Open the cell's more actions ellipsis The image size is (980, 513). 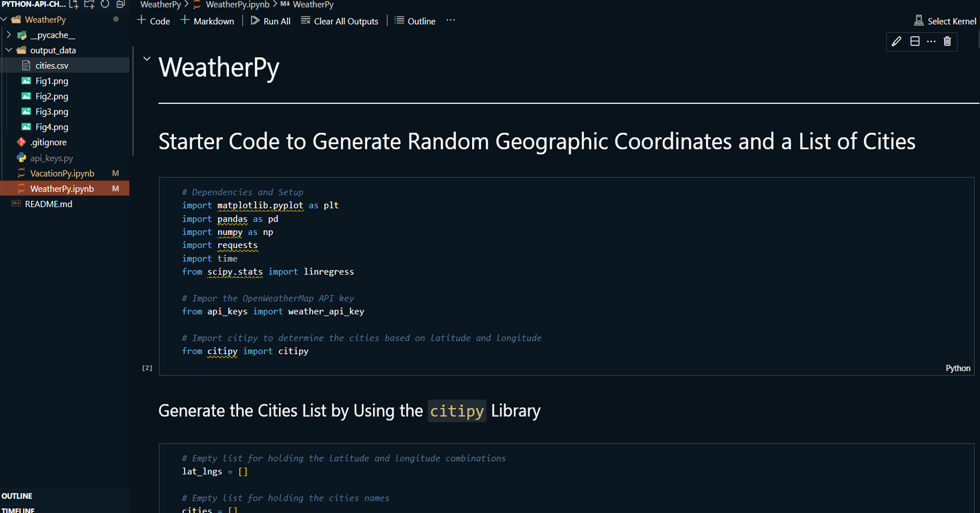931,42
